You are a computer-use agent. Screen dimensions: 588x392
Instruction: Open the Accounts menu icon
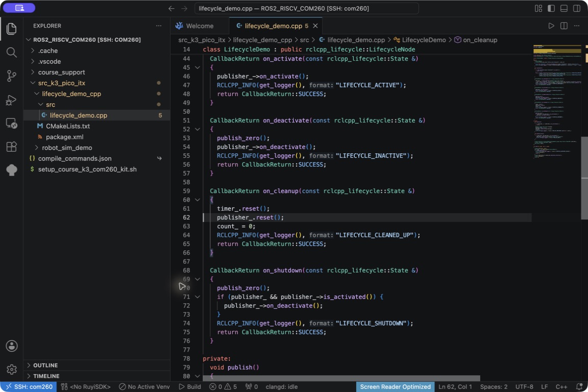[x=12, y=346]
